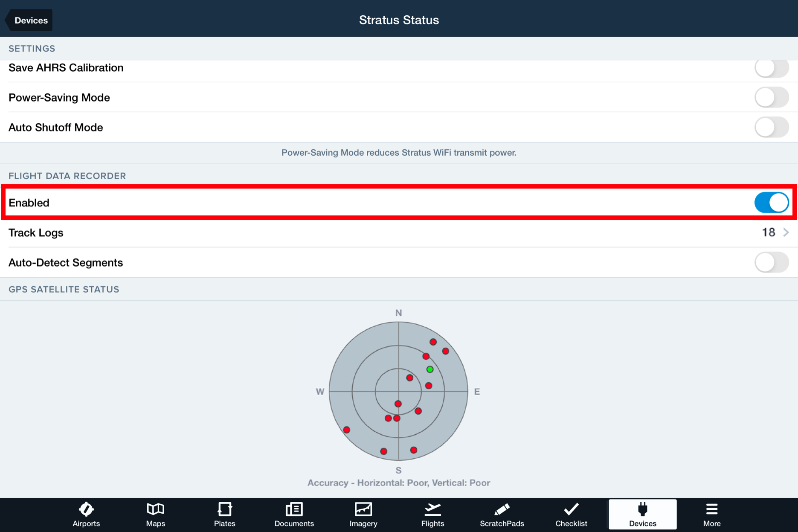Image resolution: width=798 pixels, height=532 pixels.
Task: Select the Flights tab label
Action: click(432, 523)
